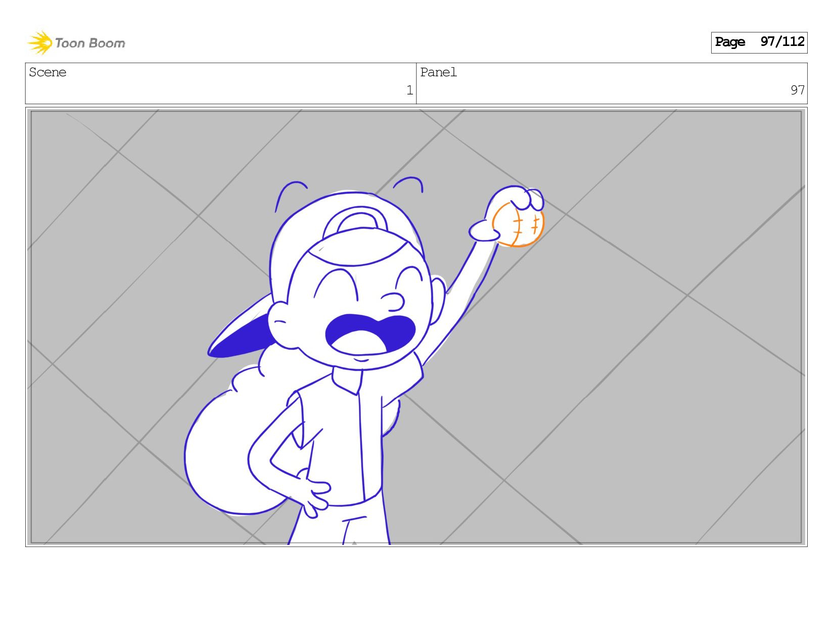The width and height of the screenshot is (834, 644).
Task: Click the Page 97/112 indicator
Action: (759, 42)
